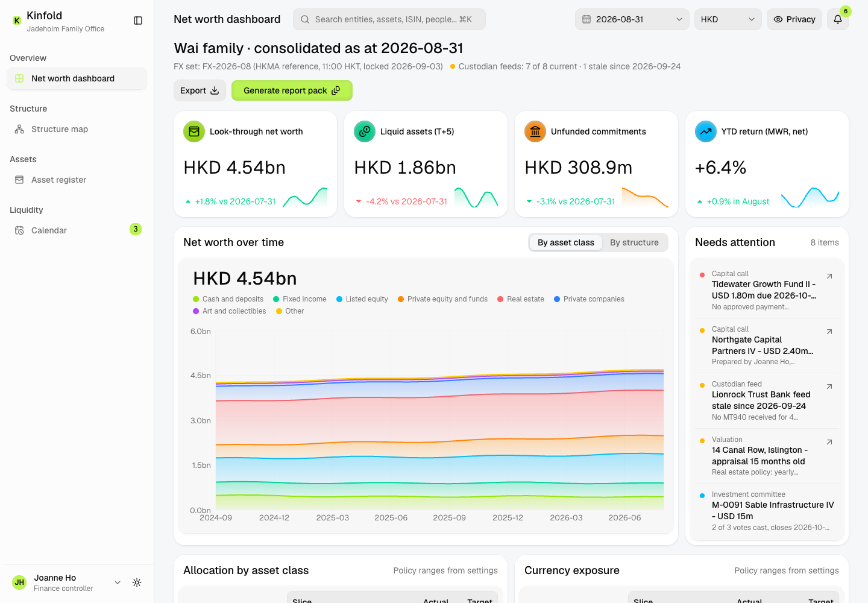Open Lionrock Trust Bank feed arrow icon

pyautogui.click(x=829, y=387)
